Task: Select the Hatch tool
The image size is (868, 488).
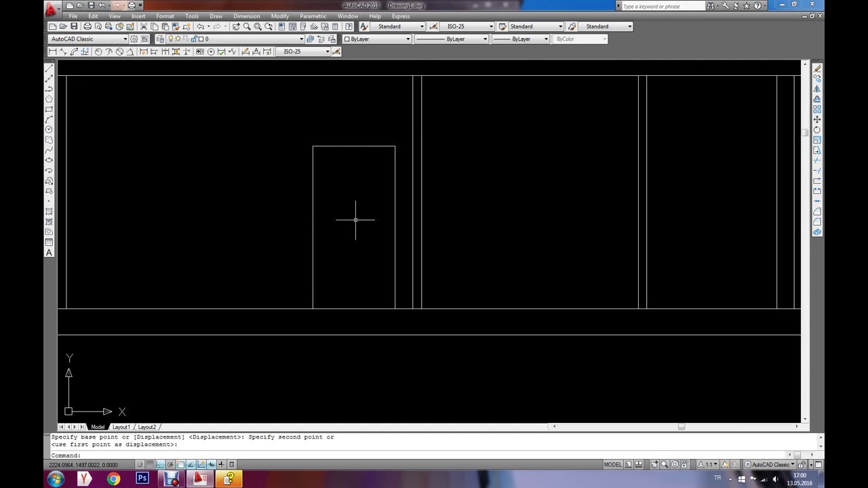Action: point(49,211)
